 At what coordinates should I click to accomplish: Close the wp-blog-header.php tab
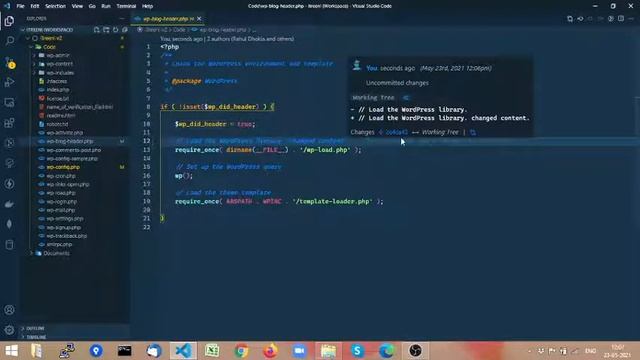point(199,19)
